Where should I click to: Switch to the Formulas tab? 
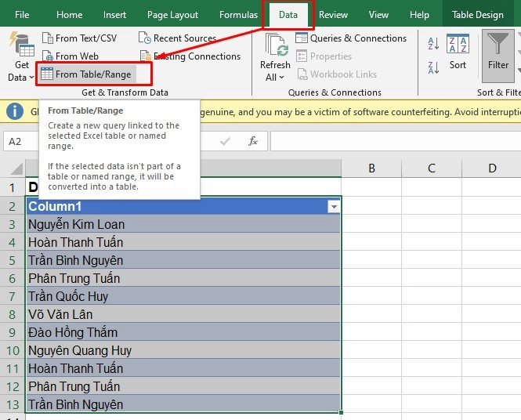point(238,15)
